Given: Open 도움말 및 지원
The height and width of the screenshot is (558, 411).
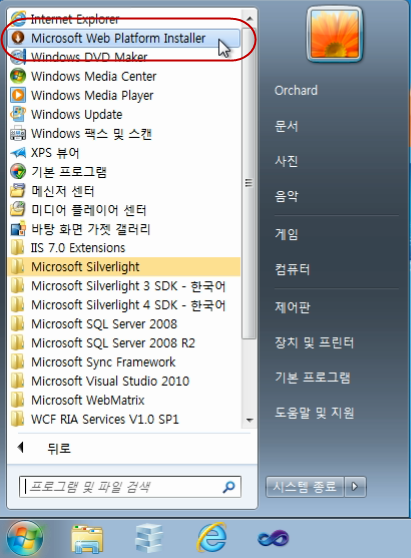Looking at the screenshot, I should click(x=314, y=413).
